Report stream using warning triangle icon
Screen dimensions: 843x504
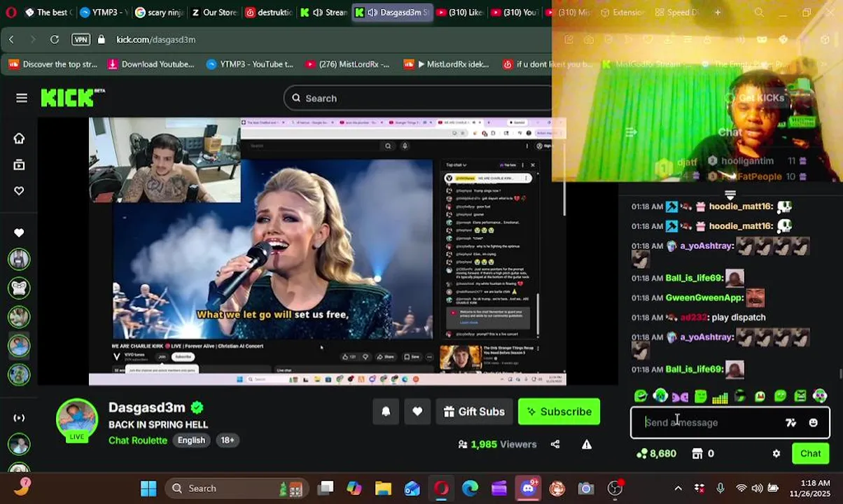[x=587, y=444]
